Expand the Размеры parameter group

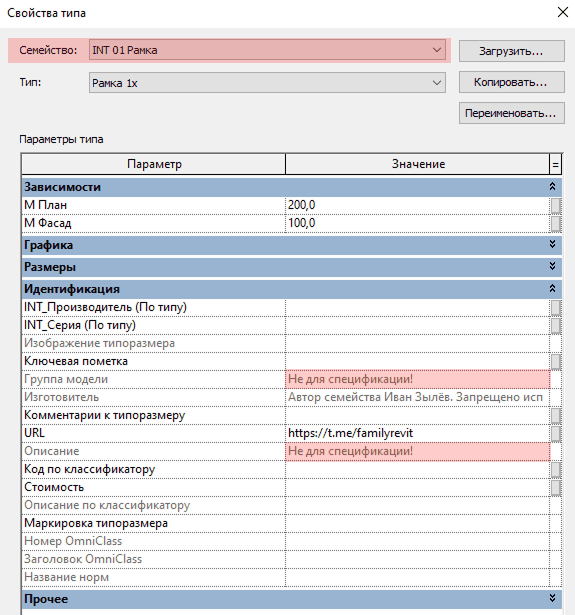(552, 266)
